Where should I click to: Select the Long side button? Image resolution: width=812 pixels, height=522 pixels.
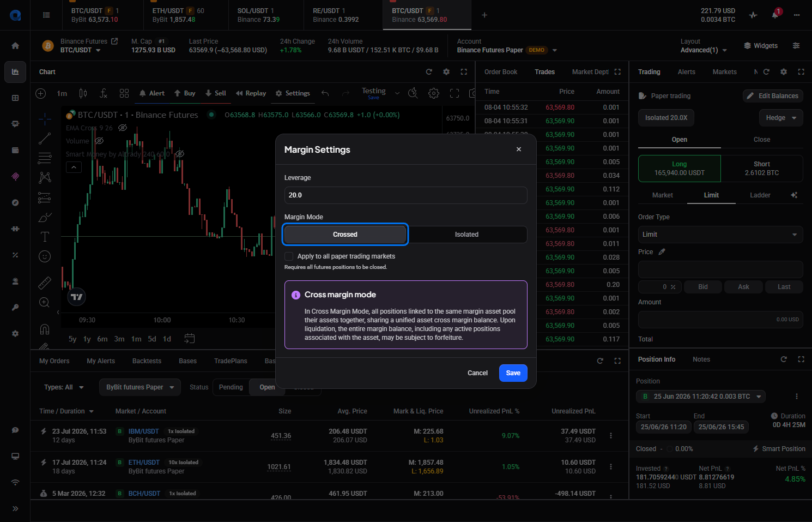(x=680, y=169)
